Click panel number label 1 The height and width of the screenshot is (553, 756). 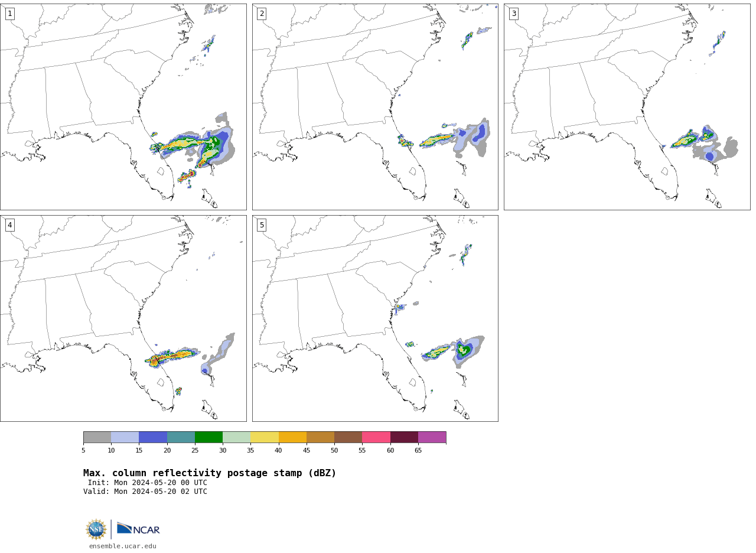coord(9,14)
